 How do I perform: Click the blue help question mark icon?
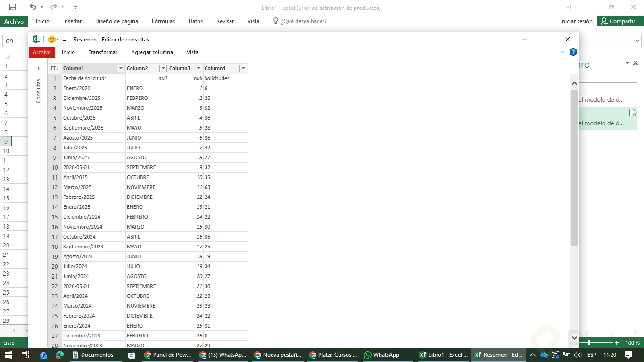573,52
